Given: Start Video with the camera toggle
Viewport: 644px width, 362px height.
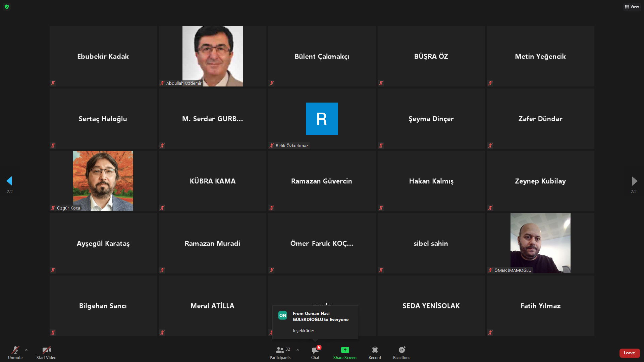Looking at the screenshot, I should click(46, 350).
